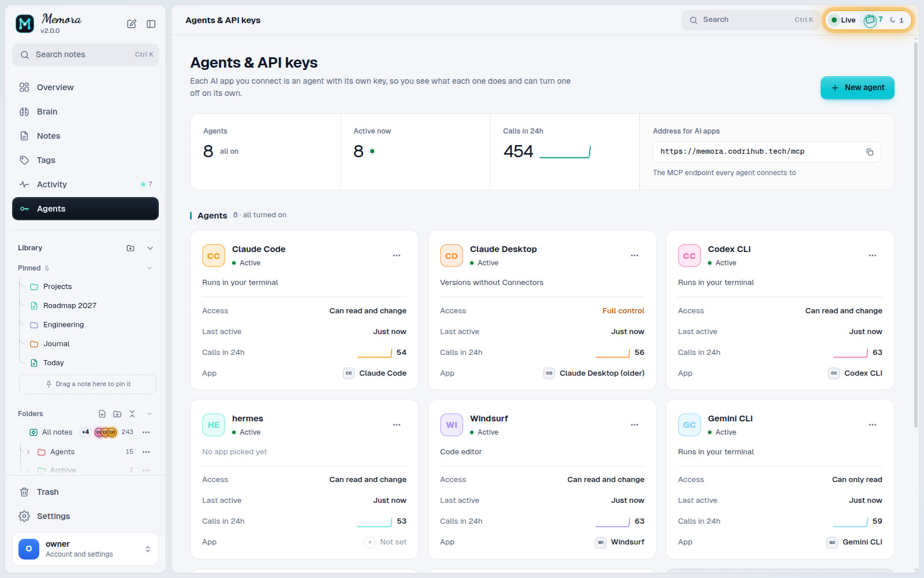Click the Memora logo icon
This screenshot has width=924, height=578.
(24, 24)
